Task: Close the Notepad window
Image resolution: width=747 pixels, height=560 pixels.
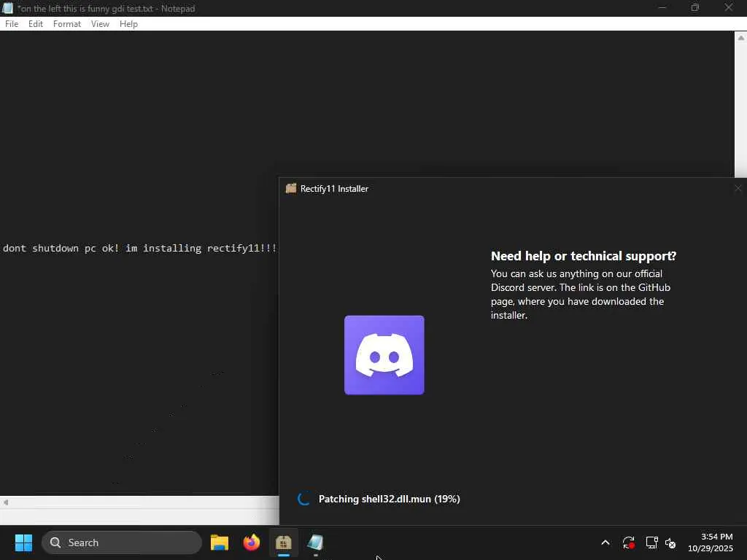Action: [x=729, y=8]
